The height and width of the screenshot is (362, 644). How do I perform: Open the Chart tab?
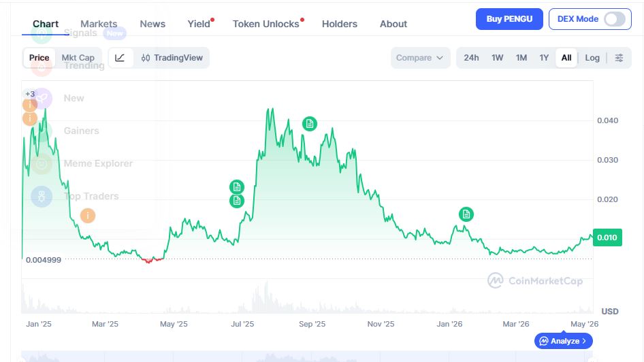click(46, 24)
